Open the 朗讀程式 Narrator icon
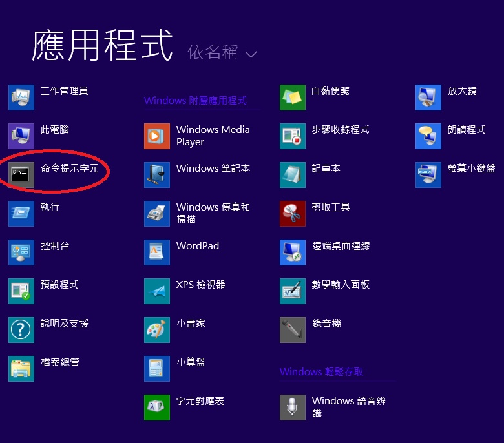Image resolution: width=504 pixels, height=443 pixels. (x=428, y=136)
